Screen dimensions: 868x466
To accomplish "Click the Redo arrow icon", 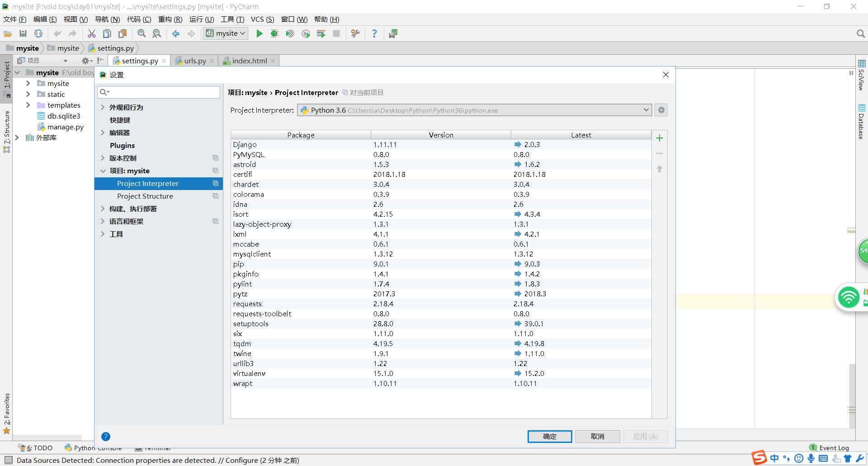I will [x=72, y=33].
